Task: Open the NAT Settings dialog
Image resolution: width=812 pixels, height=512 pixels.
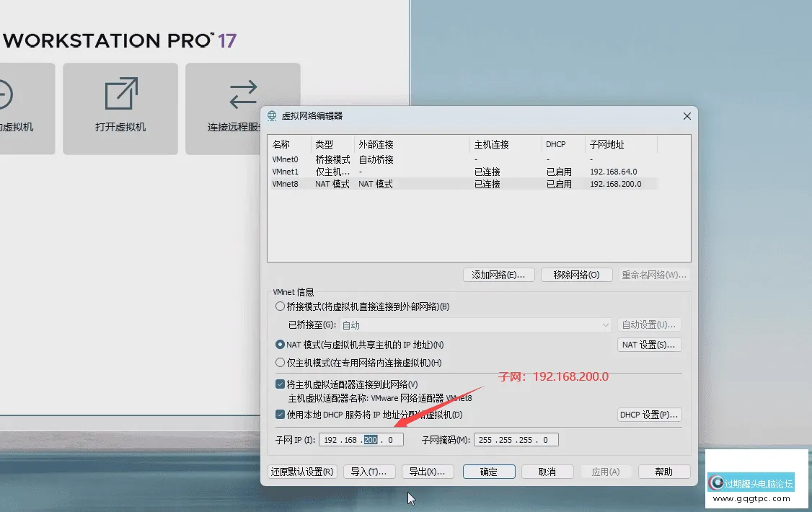Action: click(x=649, y=345)
